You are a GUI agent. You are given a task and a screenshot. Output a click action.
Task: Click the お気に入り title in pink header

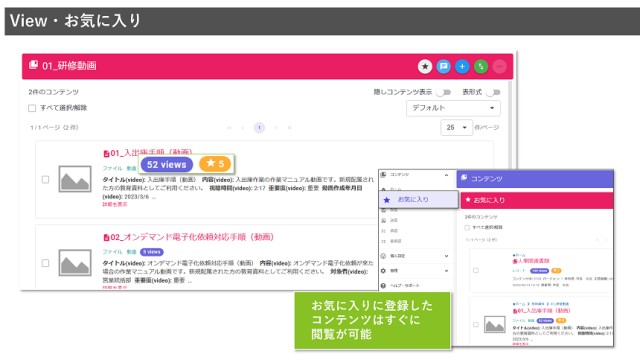click(489, 200)
